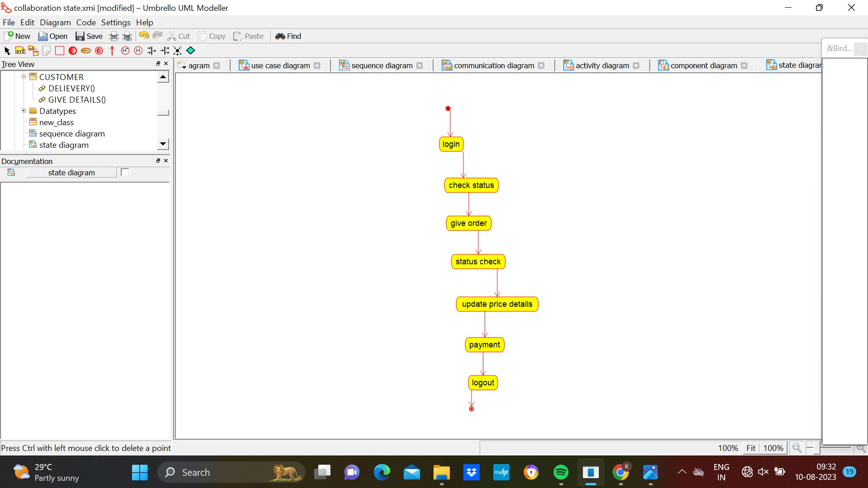Select the 'update price details' state
The image size is (868, 488).
click(x=497, y=304)
